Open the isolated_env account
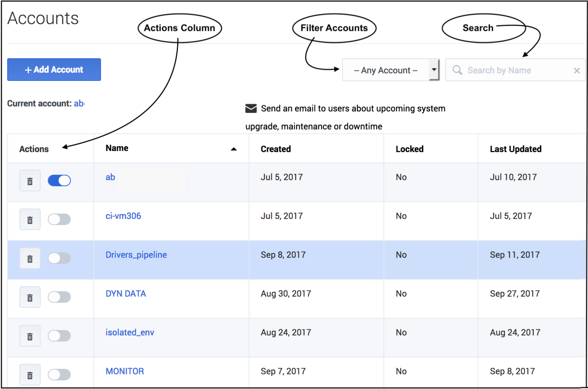588x389 pixels. (x=130, y=332)
